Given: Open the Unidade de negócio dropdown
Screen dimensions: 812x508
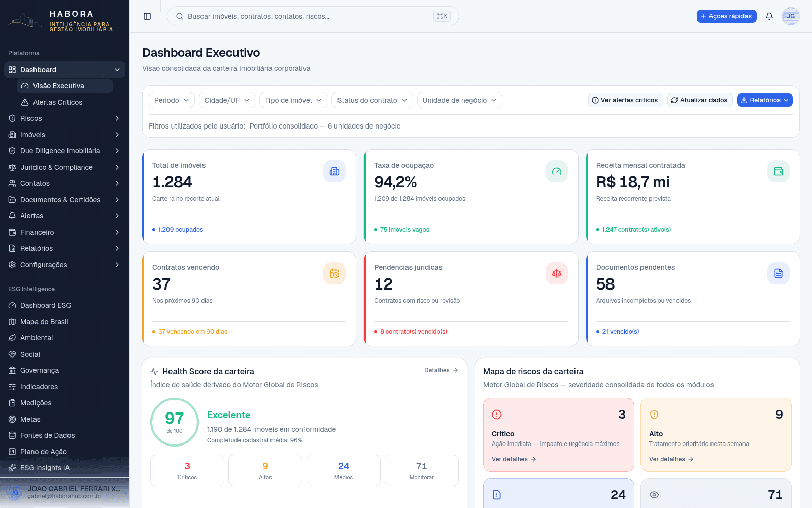Looking at the screenshot, I should 460,100.
